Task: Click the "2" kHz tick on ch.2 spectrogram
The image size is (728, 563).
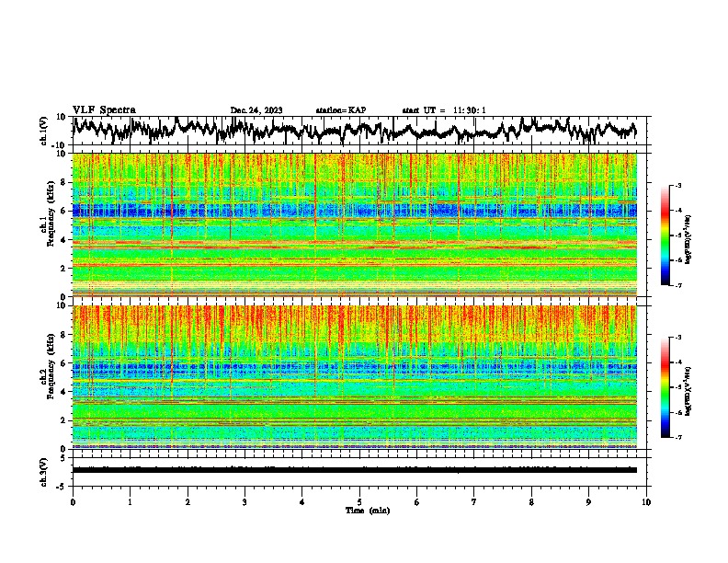Action: coord(64,420)
